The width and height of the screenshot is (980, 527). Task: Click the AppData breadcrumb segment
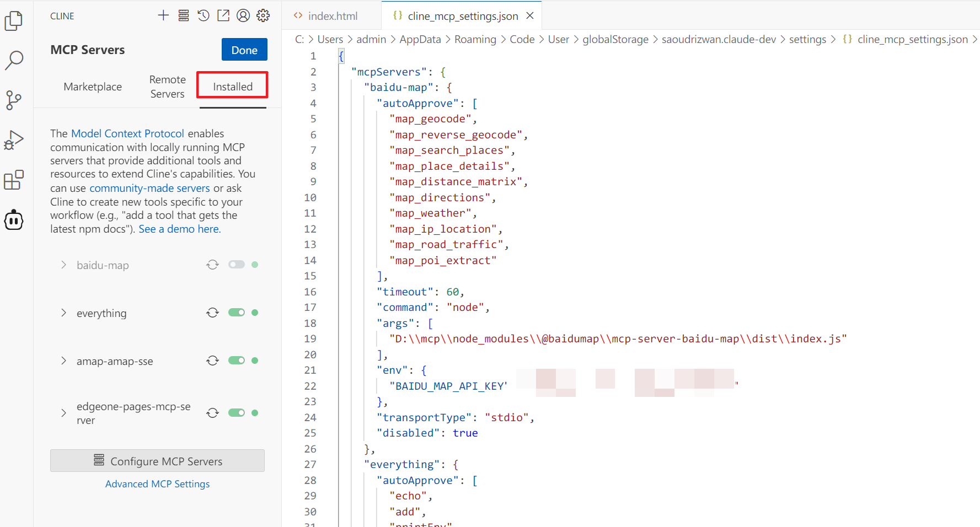(420, 39)
